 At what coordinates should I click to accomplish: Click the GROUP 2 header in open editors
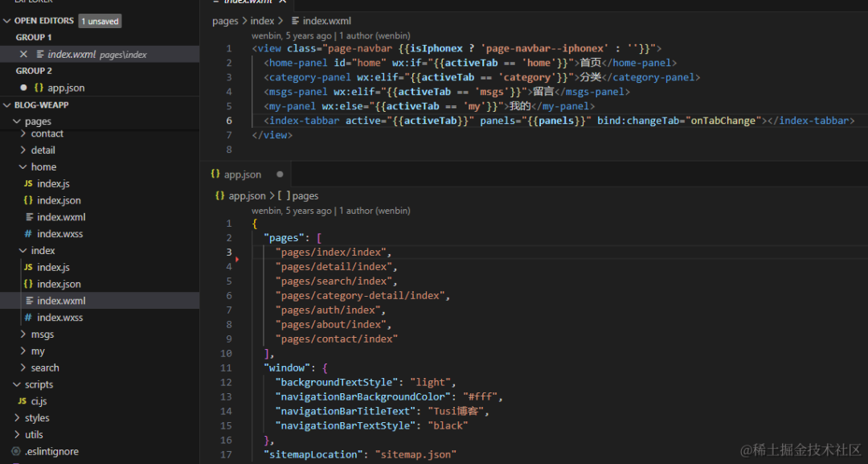tap(34, 71)
